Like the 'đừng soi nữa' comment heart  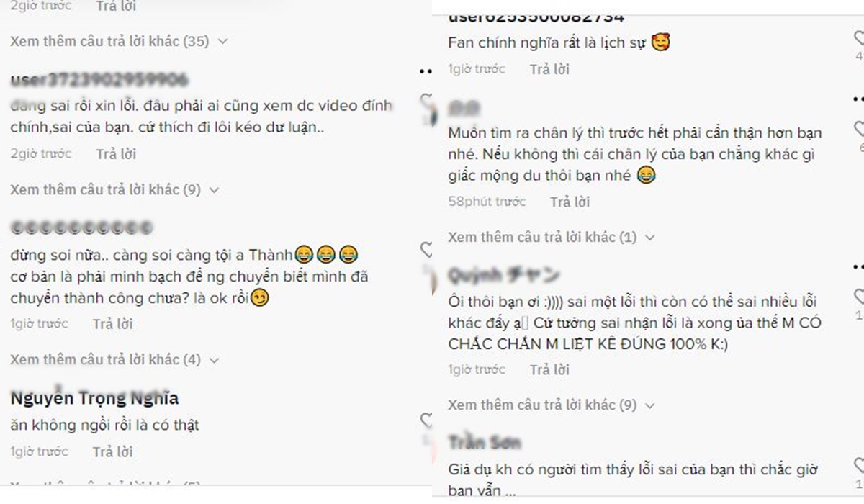[x=426, y=250]
